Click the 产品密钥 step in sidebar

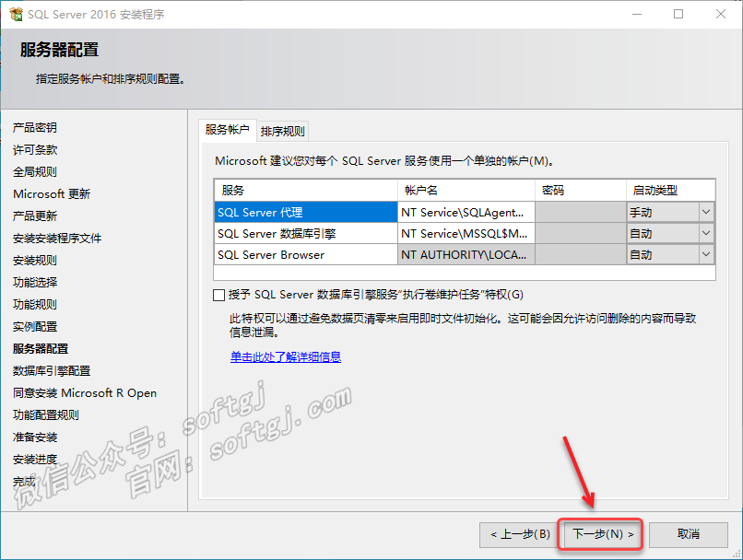point(35,127)
